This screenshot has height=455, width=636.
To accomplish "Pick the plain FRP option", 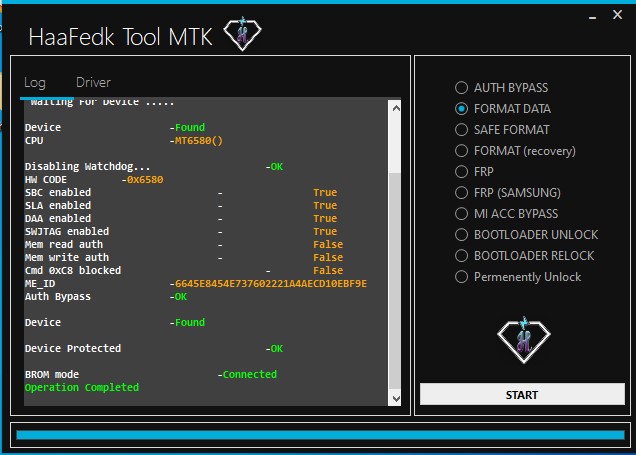I will pyautogui.click(x=474, y=172).
